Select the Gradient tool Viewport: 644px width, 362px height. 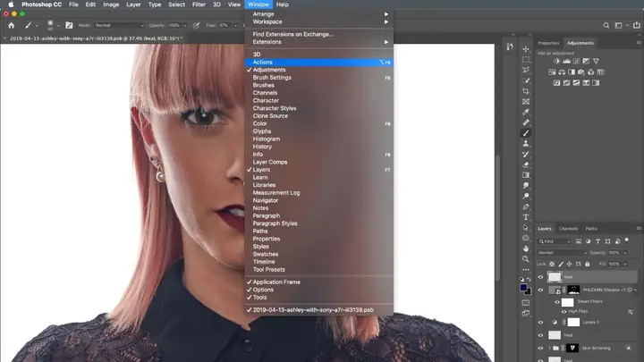(526, 175)
